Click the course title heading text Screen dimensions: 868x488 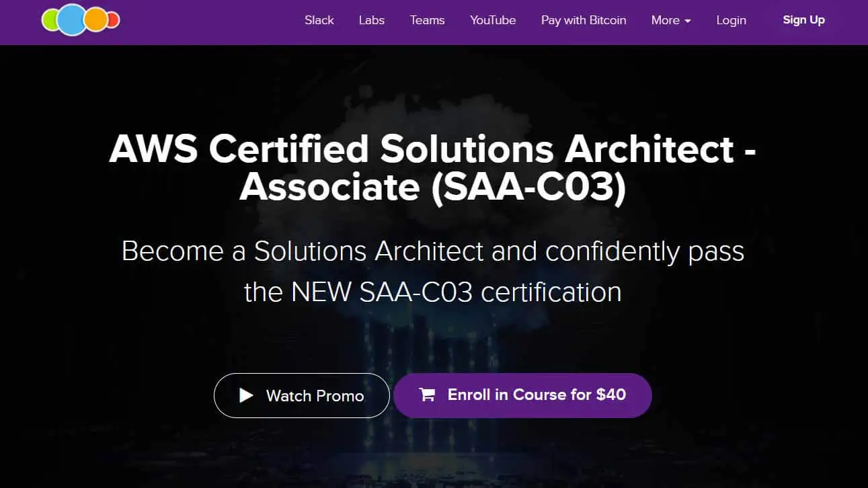[433, 167]
